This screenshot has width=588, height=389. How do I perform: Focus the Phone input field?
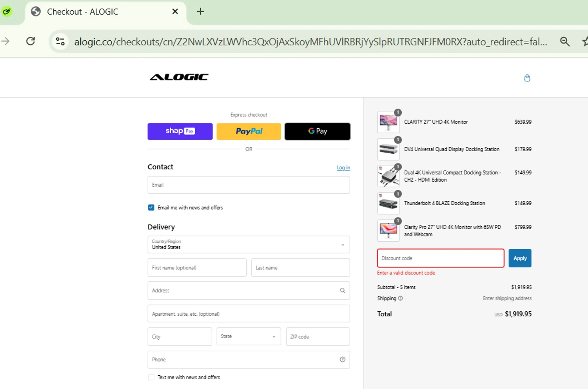click(249, 360)
